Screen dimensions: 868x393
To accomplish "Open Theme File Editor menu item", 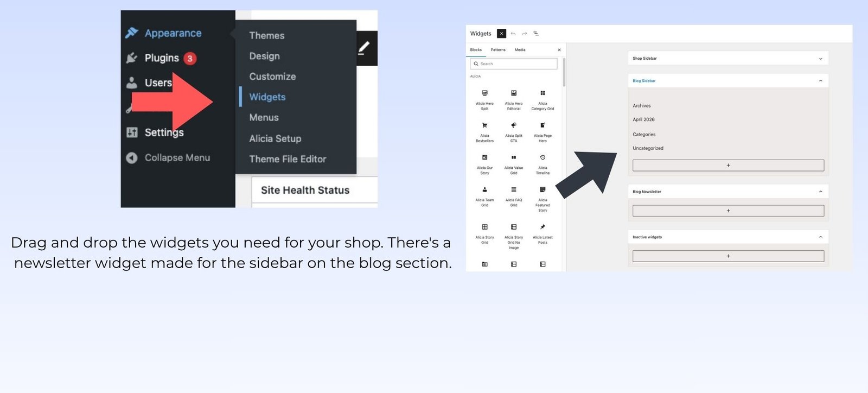I will pos(288,159).
